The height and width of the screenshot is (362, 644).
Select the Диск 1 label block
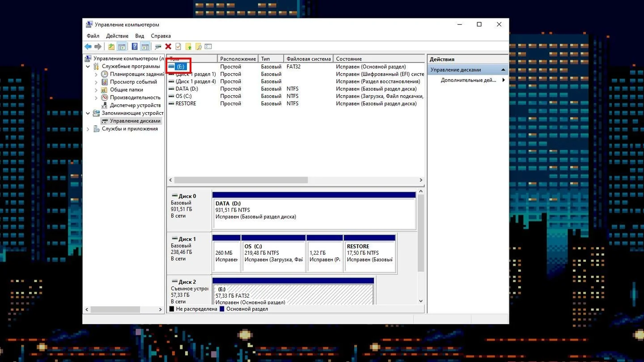point(189,253)
